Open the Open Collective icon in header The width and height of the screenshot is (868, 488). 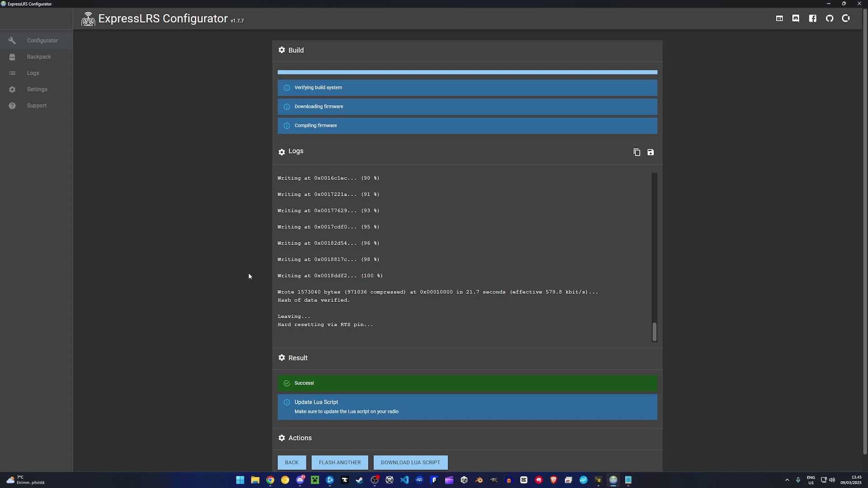click(846, 19)
